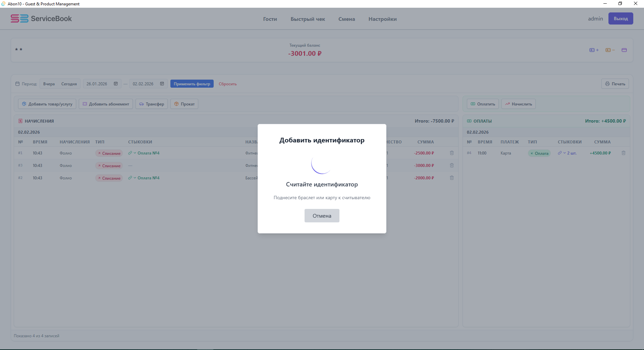Open the Гости menu
This screenshot has height=350, width=644.
pyautogui.click(x=270, y=19)
